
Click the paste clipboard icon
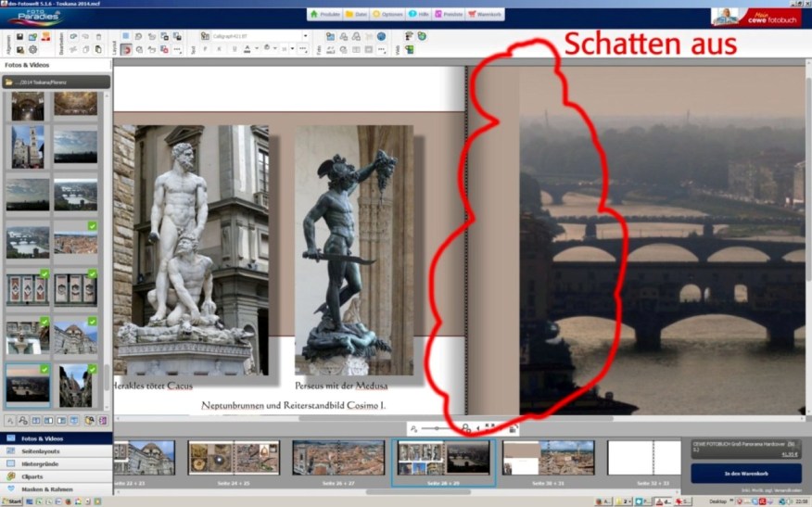coord(98,50)
